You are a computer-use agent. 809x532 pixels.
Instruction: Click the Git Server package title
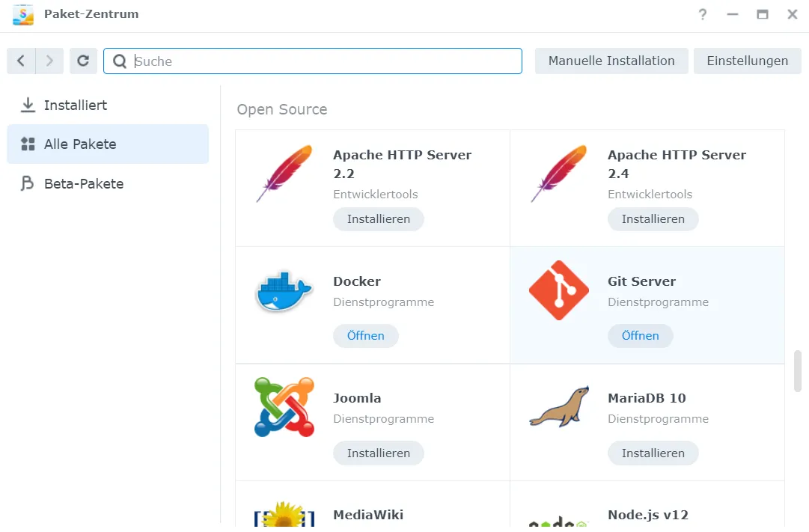click(x=642, y=281)
